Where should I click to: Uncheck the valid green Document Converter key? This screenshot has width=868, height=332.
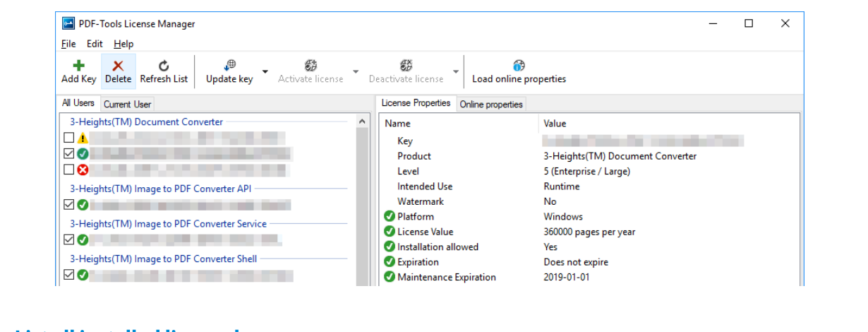(x=68, y=153)
